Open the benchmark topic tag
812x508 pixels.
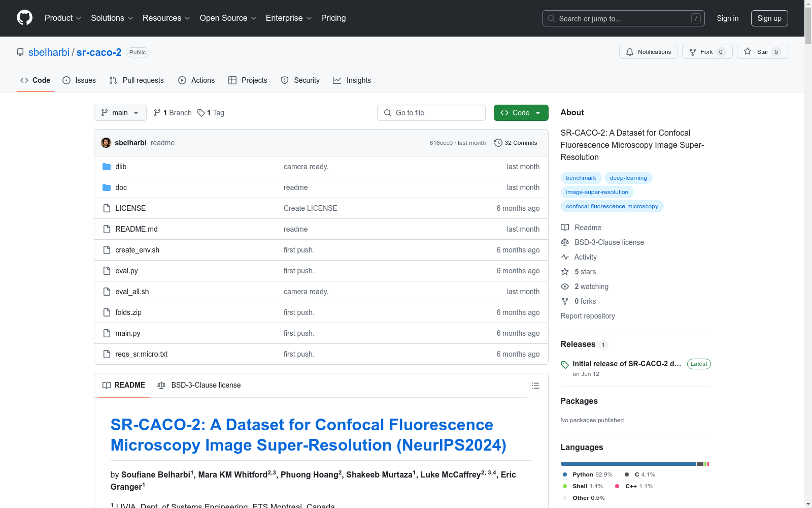(581, 178)
